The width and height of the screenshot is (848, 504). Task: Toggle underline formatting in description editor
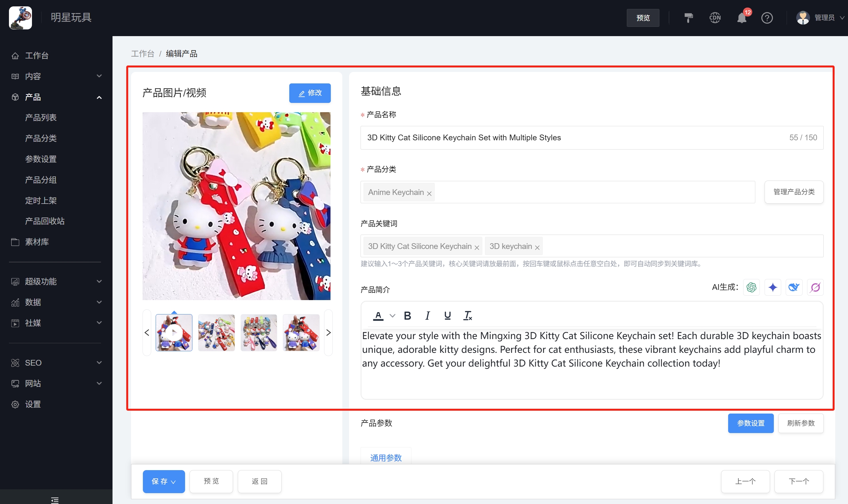(447, 315)
